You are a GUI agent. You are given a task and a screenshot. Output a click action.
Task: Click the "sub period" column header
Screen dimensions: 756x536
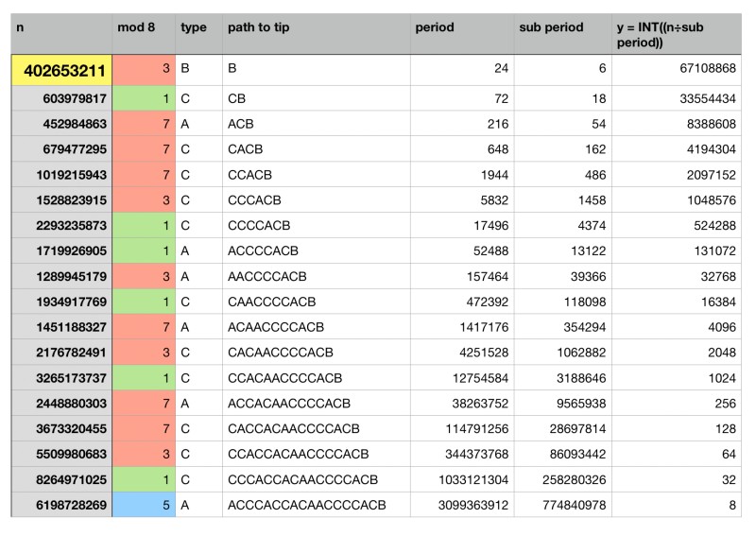click(x=562, y=34)
